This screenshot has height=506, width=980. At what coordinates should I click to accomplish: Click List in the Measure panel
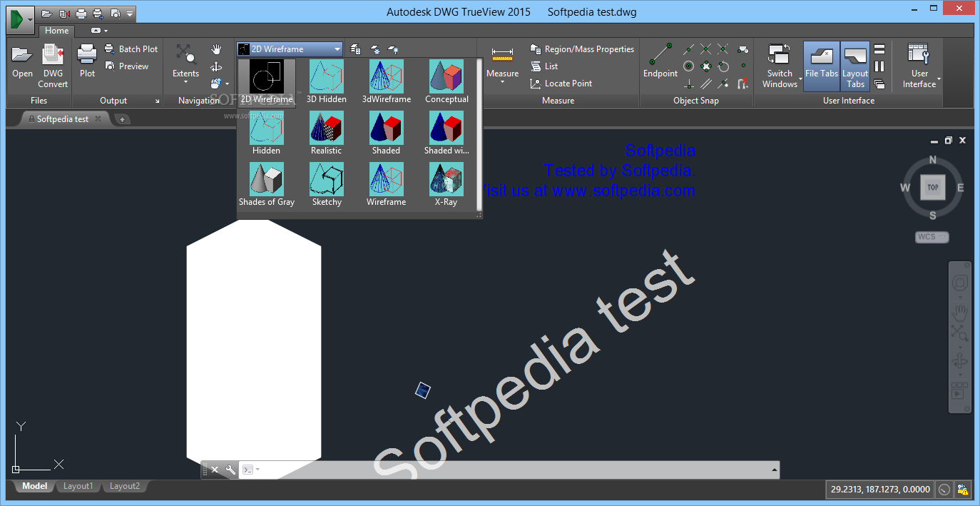544,66
